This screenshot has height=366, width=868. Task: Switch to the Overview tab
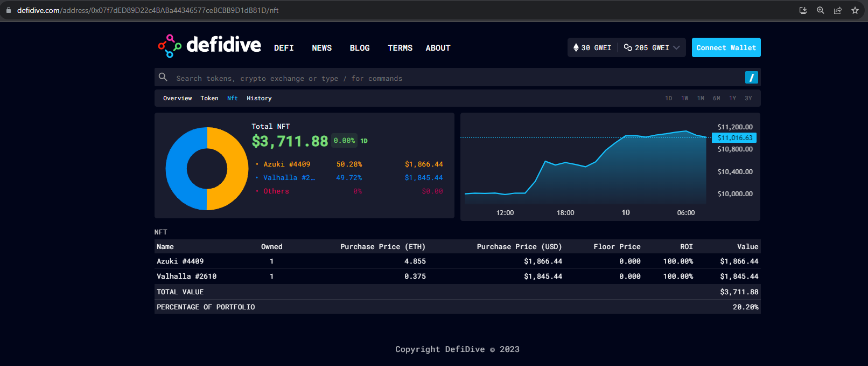click(178, 98)
